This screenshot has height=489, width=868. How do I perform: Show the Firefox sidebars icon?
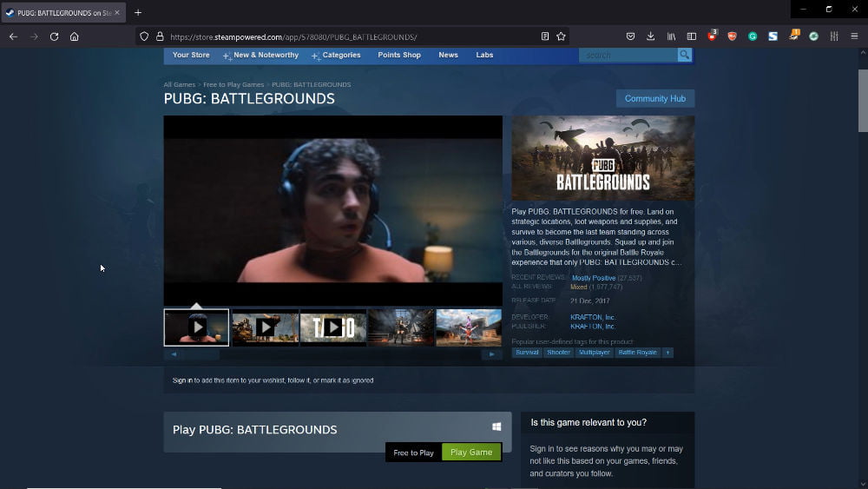click(x=692, y=36)
